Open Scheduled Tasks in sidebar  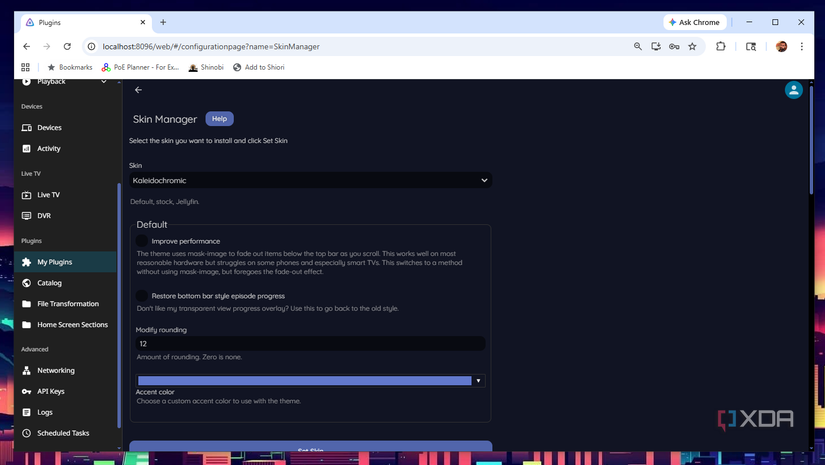65,433
